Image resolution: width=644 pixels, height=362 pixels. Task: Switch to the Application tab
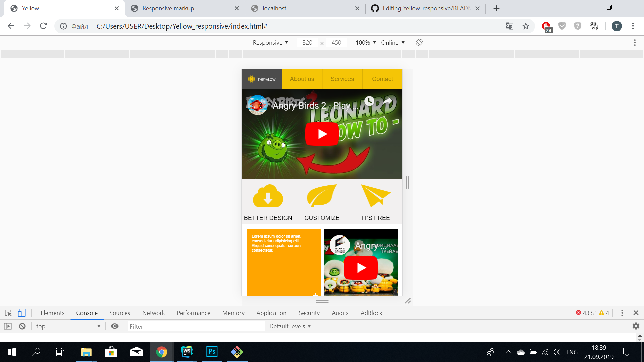[x=271, y=313]
